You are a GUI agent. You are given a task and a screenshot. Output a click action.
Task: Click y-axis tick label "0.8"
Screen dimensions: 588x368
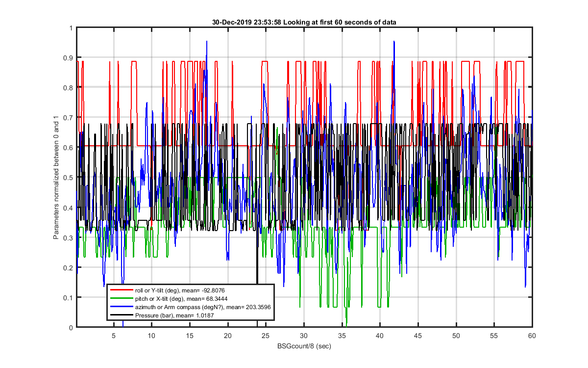click(x=68, y=88)
